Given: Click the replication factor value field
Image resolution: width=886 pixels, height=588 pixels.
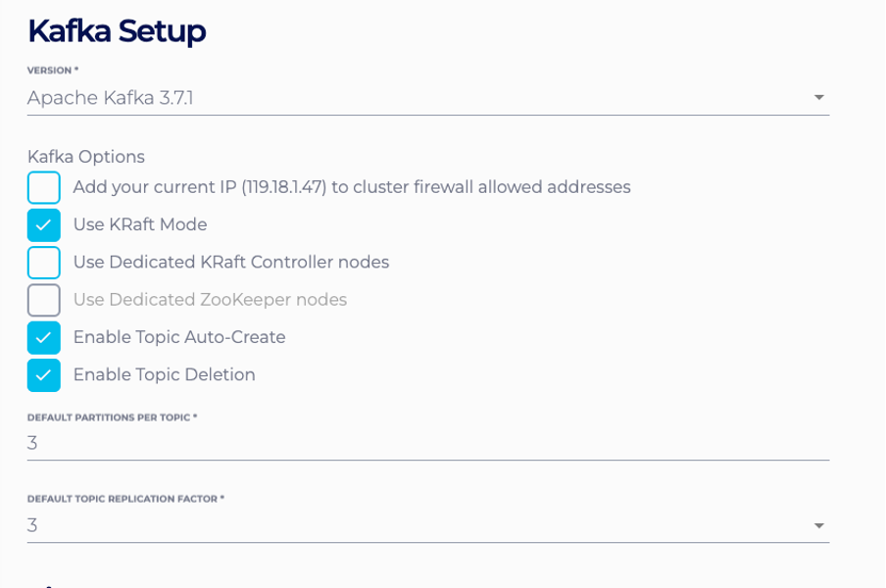Looking at the screenshot, I should pos(392,525).
